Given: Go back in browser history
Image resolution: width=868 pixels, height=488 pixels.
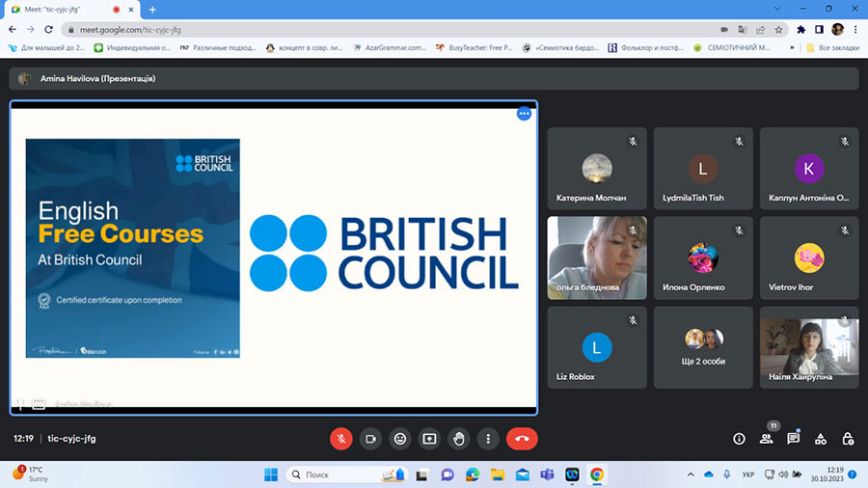Looking at the screenshot, I should 13,29.
